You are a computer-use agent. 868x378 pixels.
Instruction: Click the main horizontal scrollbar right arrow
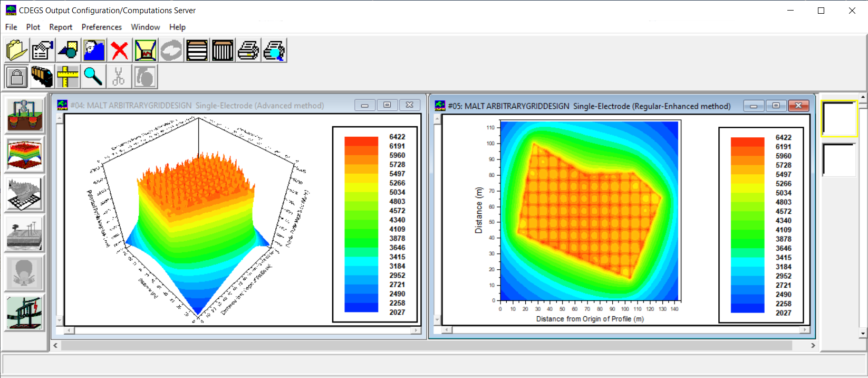coord(813,345)
